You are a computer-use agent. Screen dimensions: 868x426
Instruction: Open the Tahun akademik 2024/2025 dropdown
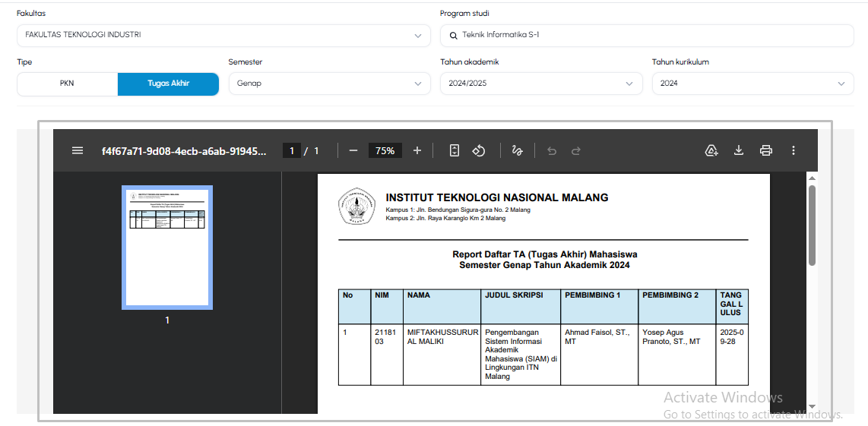point(541,84)
